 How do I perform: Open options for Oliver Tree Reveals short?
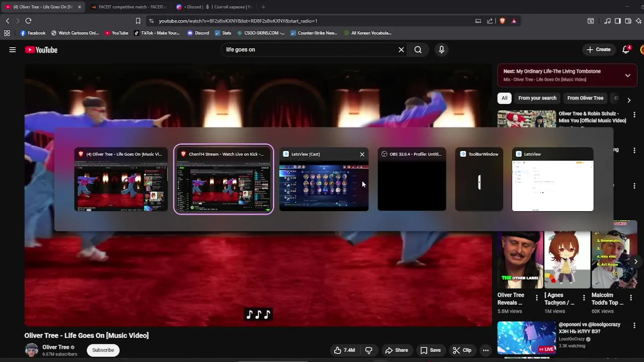(x=536, y=298)
